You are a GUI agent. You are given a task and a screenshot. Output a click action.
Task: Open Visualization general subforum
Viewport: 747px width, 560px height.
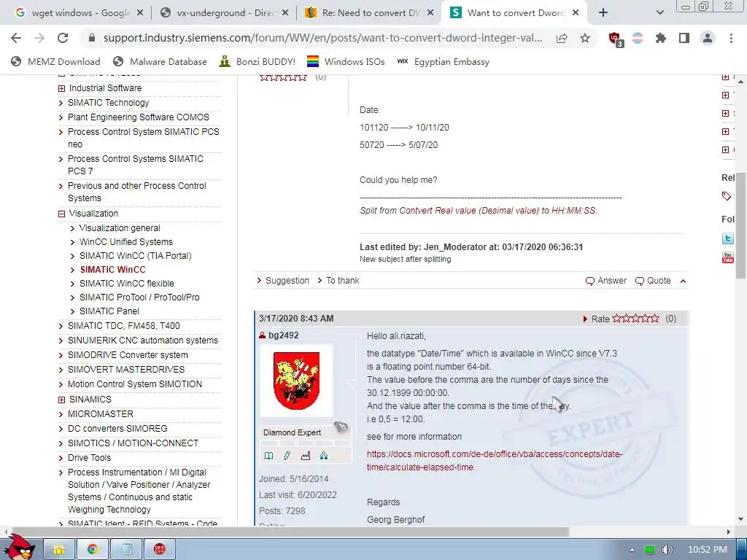pos(120,228)
